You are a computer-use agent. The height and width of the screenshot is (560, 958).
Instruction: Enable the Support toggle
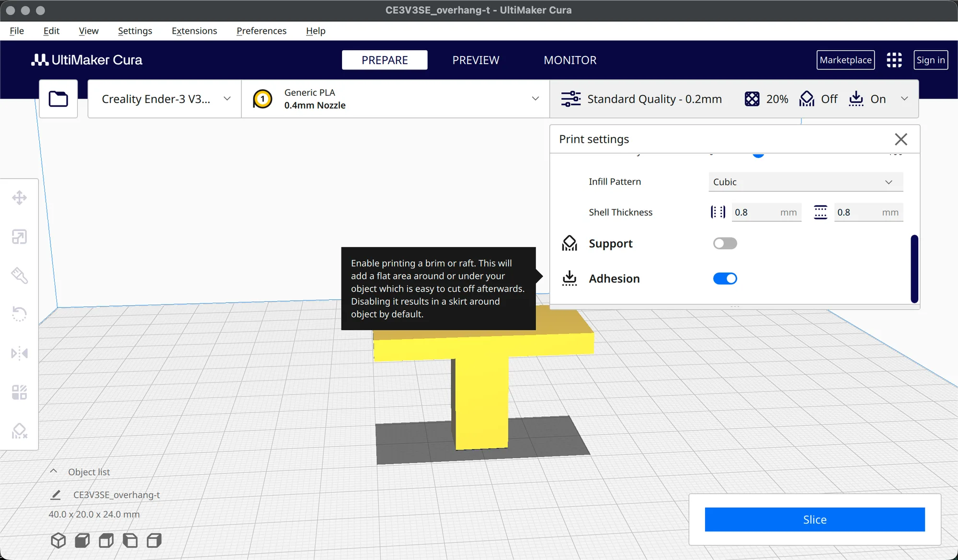point(725,243)
